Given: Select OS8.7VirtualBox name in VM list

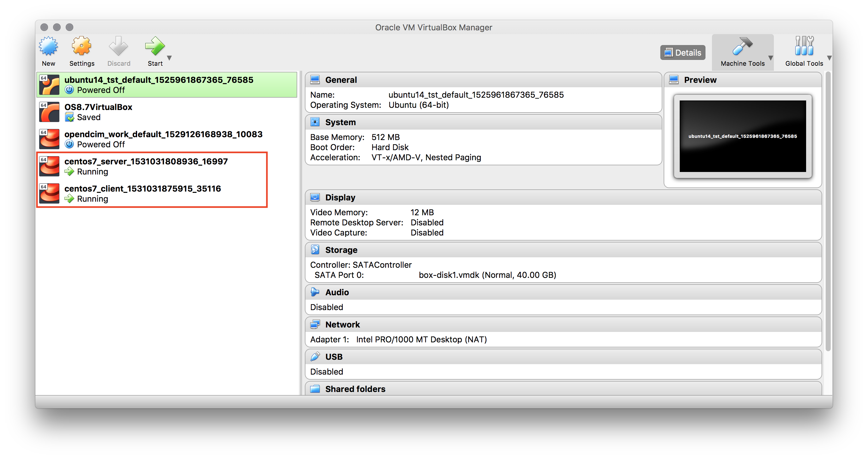Looking at the screenshot, I should (98, 107).
